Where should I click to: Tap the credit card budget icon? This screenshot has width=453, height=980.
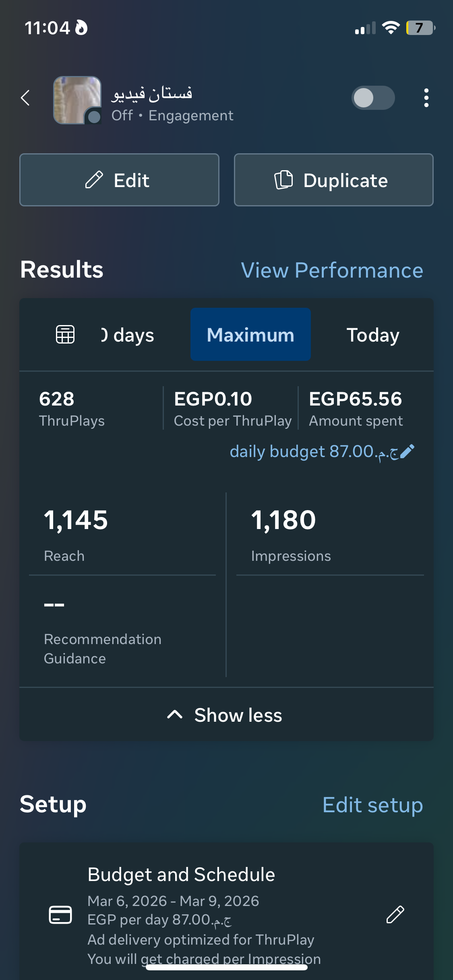click(60, 914)
